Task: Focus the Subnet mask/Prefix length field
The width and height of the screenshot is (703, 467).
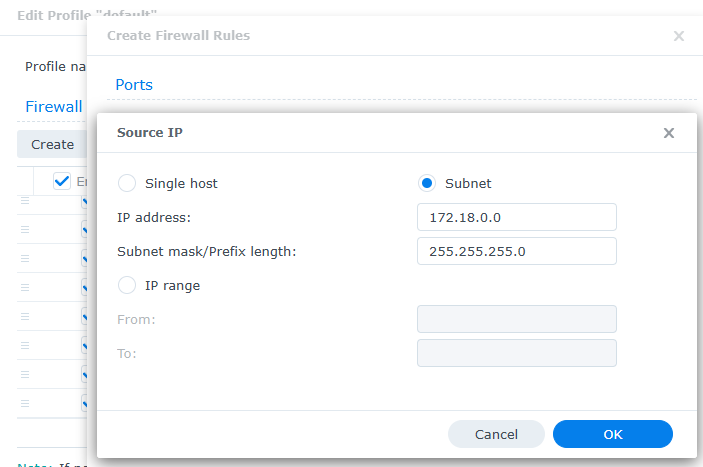Action: [516, 251]
